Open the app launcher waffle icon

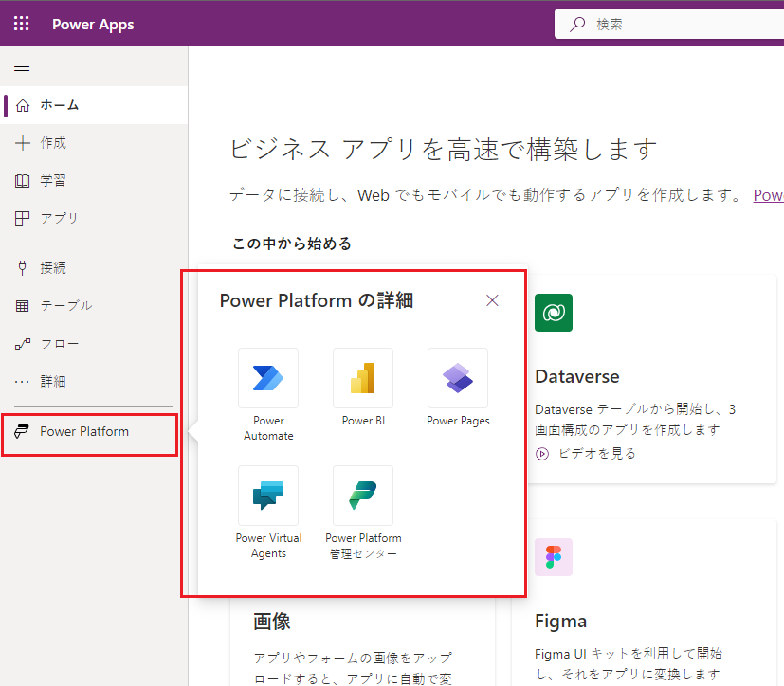[21, 24]
